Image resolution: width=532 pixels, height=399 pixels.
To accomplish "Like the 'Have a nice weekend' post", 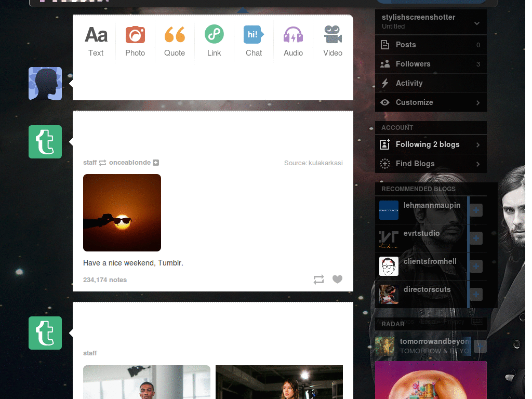I will tap(337, 279).
